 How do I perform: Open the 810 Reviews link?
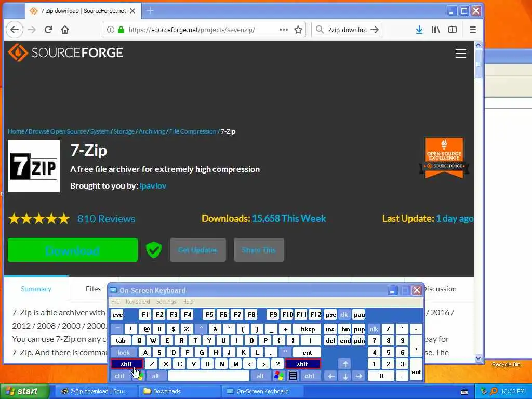106,219
